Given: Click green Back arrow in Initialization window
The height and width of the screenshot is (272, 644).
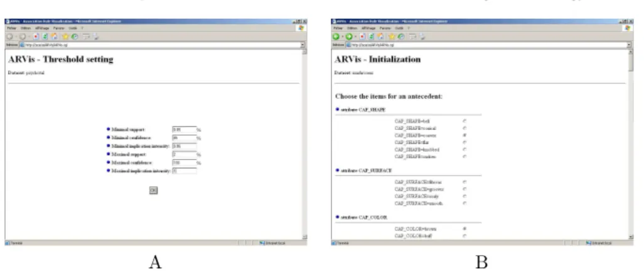Looking at the screenshot, I should click(336, 36).
